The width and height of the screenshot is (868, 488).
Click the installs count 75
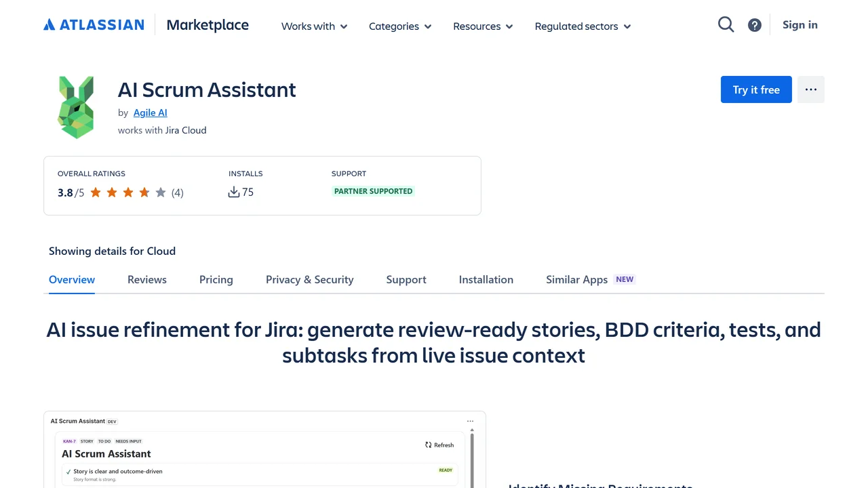click(248, 192)
